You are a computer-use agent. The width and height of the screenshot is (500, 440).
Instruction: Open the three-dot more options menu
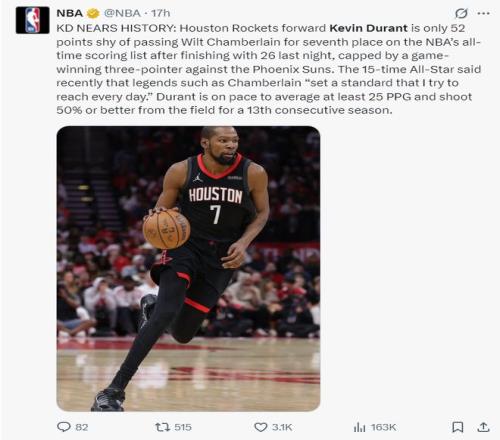pyautogui.click(x=483, y=13)
